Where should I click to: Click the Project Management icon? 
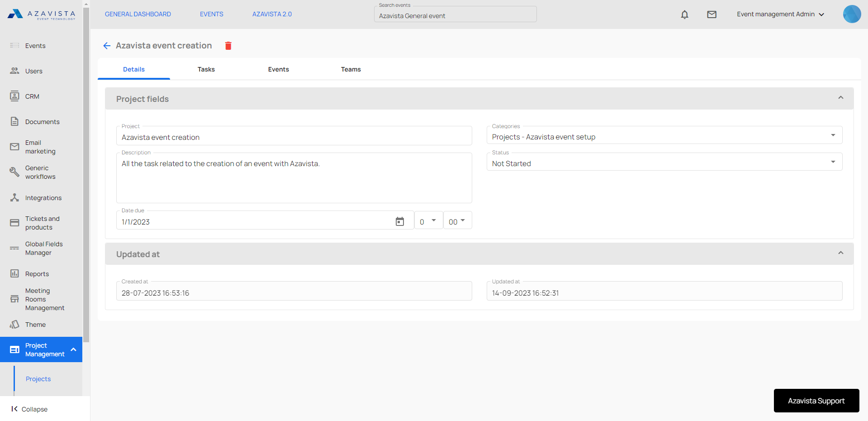click(x=14, y=349)
